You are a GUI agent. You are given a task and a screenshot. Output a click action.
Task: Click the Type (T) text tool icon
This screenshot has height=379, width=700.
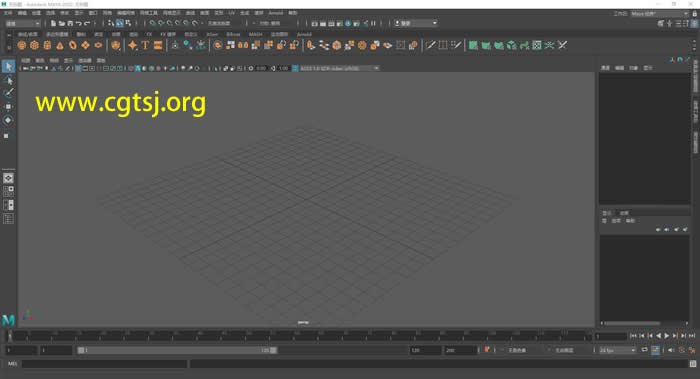145,45
